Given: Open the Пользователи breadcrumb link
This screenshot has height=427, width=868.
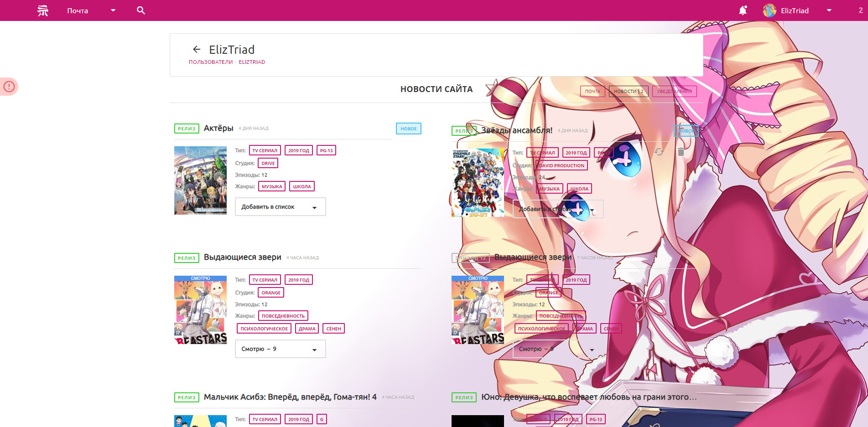Looking at the screenshot, I should tap(211, 62).
